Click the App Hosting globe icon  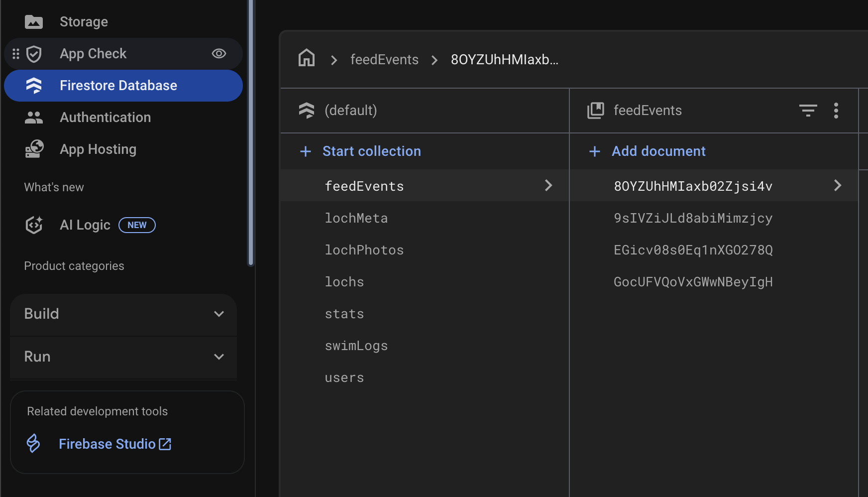34,149
